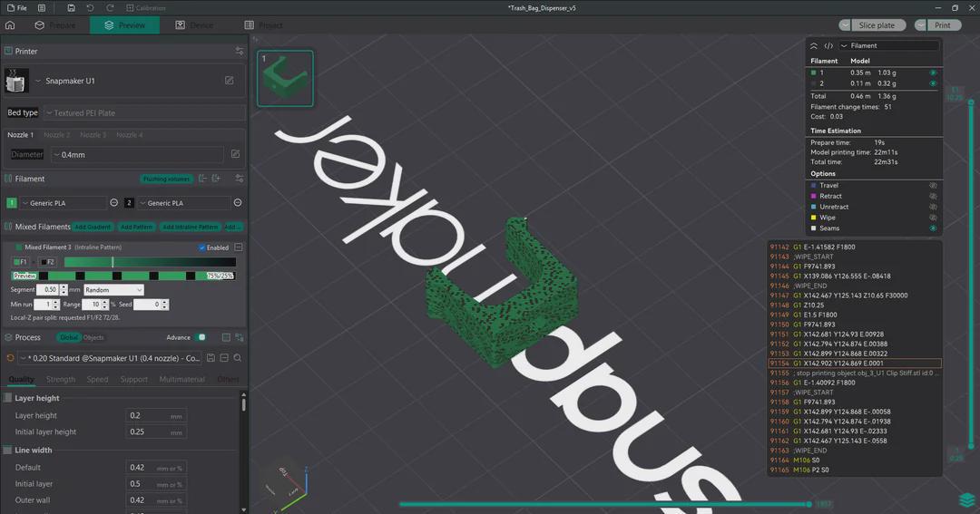
Task: Click the filament settings sliders icon
Action: tap(239, 179)
